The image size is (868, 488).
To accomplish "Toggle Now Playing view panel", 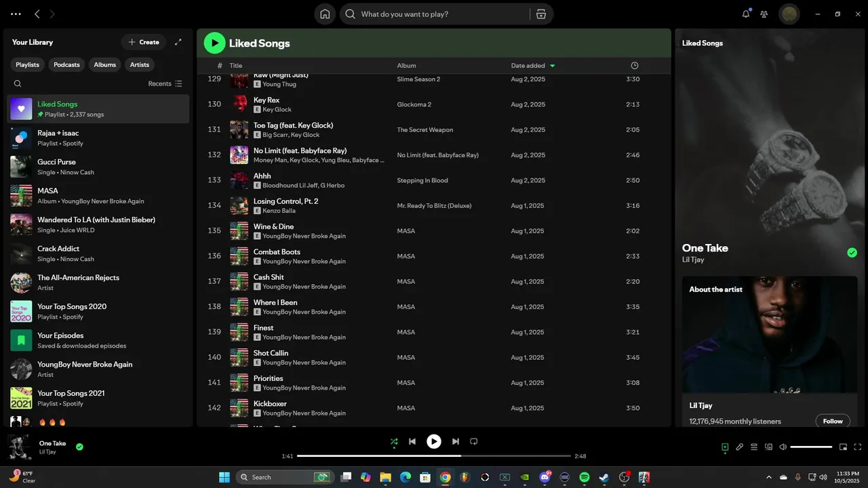I will click(725, 447).
